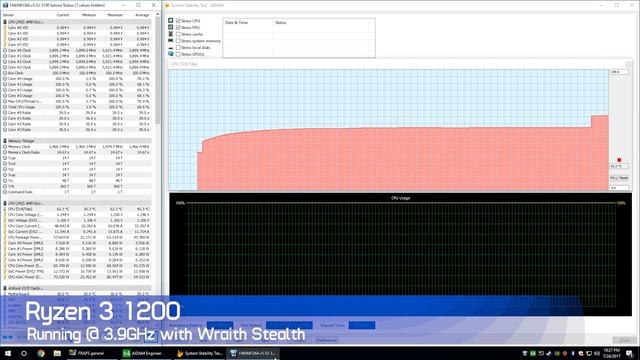This screenshot has height=360, width=640.
Task: Click the chip icon of Memory Timings group
Action: click(x=5, y=141)
